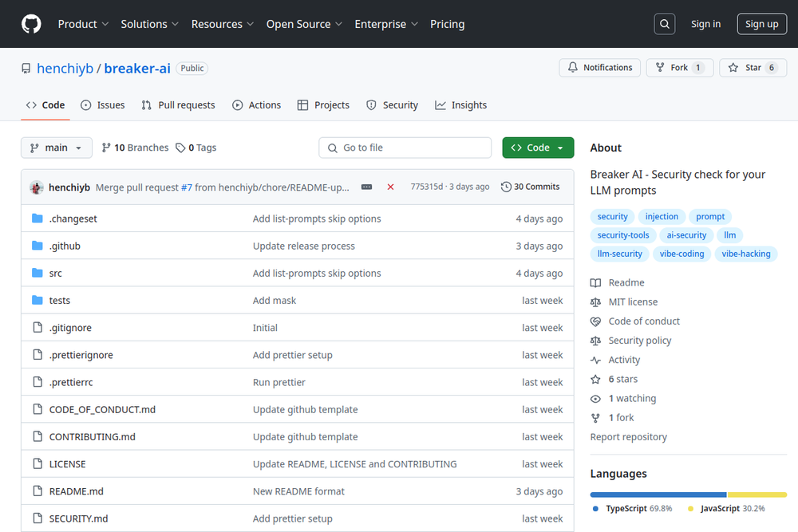The height and width of the screenshot is (532, 798).
Task: Expand commit message ellipsis icon
Action: (366, 187)
